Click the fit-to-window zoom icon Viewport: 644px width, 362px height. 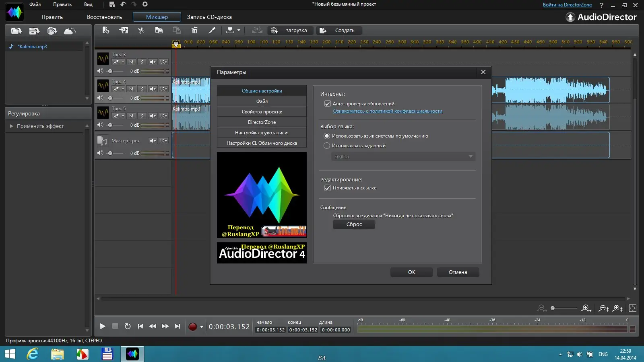coord(633,308)
